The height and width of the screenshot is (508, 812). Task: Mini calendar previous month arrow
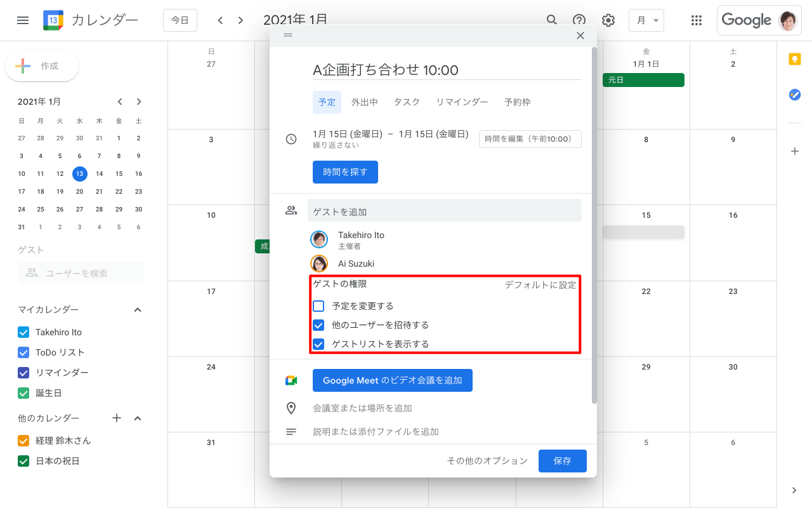coord(119,102)
